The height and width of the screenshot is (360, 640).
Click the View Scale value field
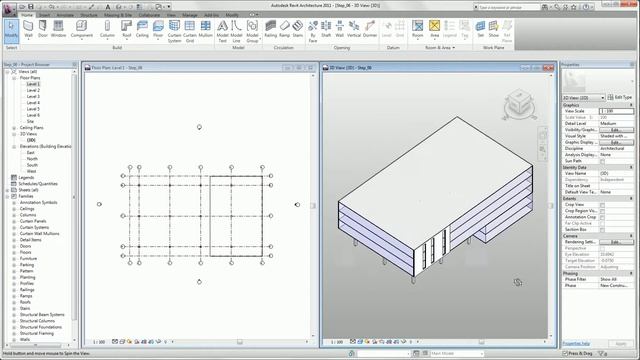[x=616, y=111]
